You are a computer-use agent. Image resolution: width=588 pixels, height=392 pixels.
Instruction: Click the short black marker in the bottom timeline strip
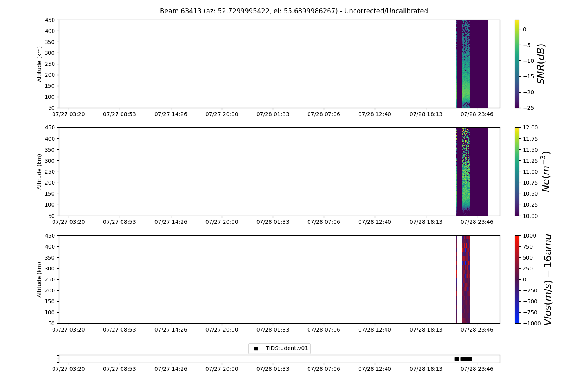pyautogui.click(x=457, y=359)
